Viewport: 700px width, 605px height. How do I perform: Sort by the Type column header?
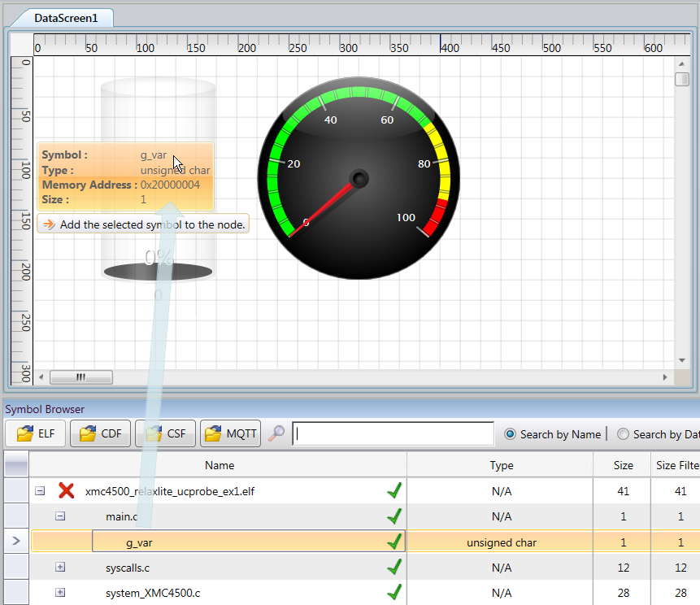point(501,465)
